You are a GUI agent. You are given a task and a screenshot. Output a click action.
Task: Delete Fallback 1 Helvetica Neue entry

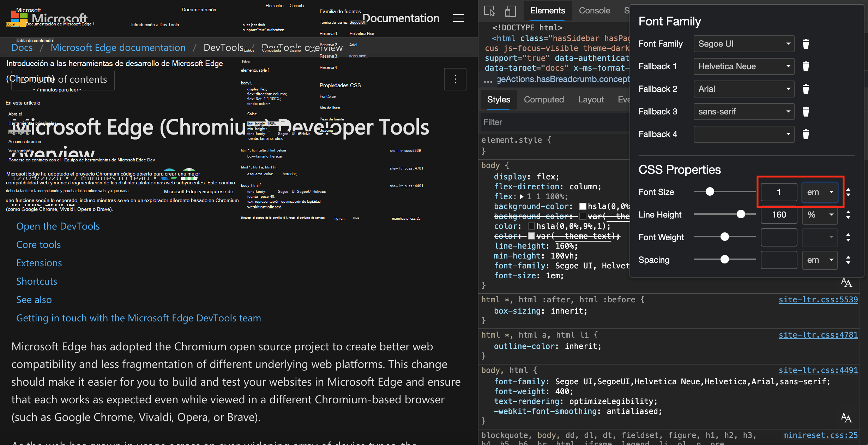(806, 66)
